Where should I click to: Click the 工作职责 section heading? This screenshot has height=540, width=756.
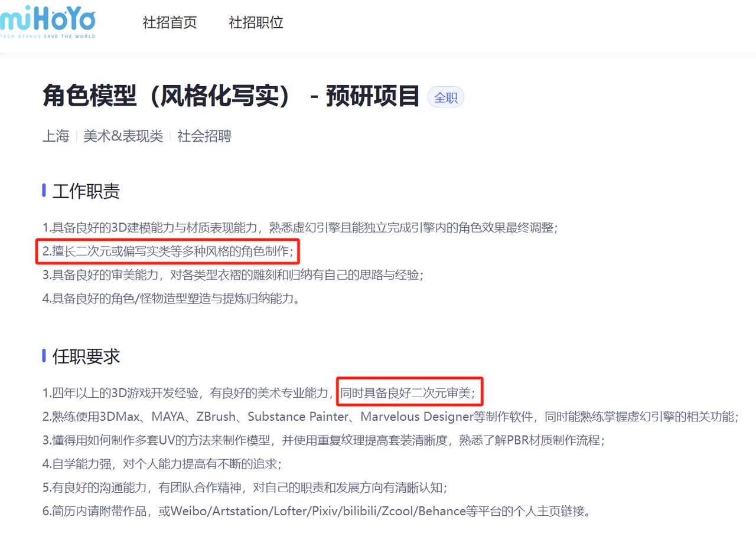point(86,191)
